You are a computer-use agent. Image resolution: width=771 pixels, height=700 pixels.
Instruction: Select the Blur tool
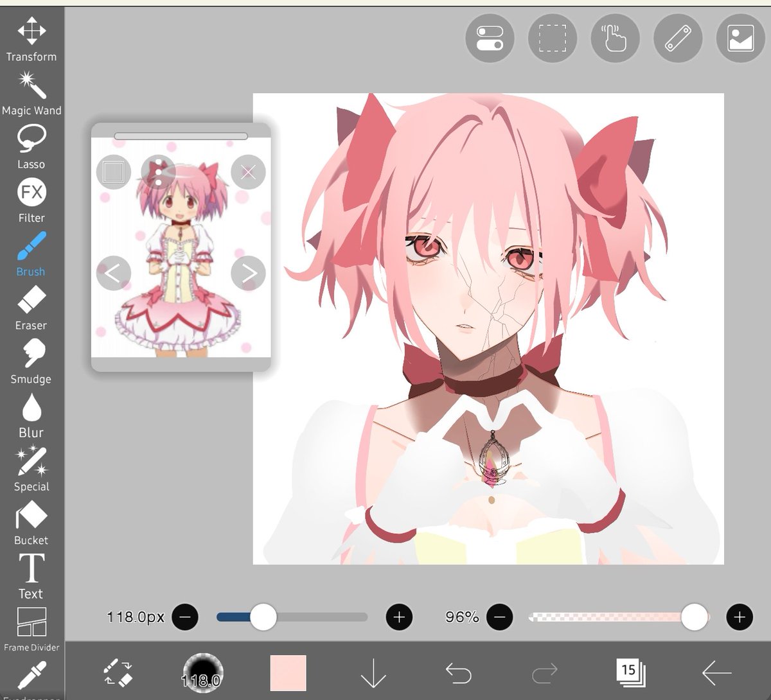31,416
